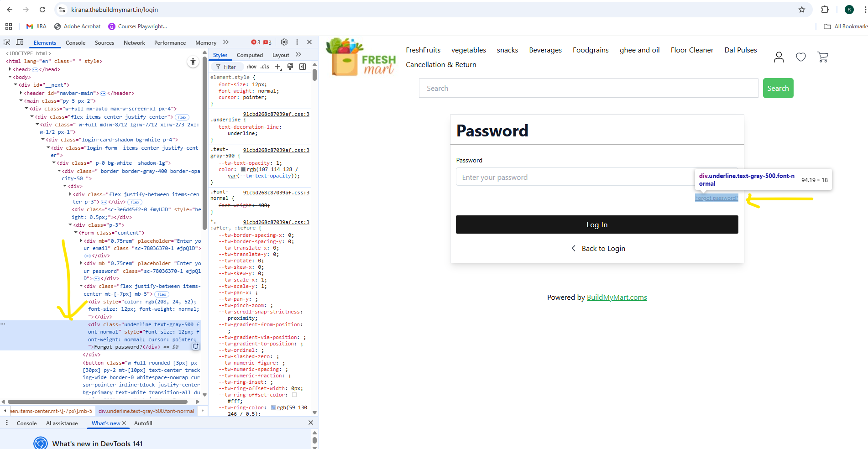868x449 pixels.
Task: Open the Adobe Acrobat bookmark
Action: 78,26
